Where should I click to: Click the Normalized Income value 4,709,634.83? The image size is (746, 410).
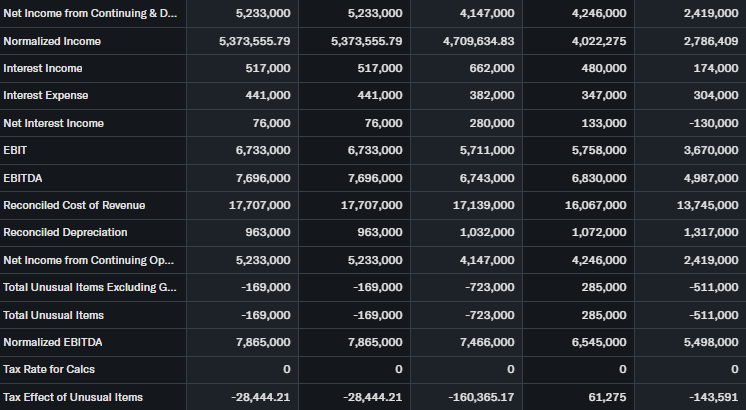click(478, 41)
